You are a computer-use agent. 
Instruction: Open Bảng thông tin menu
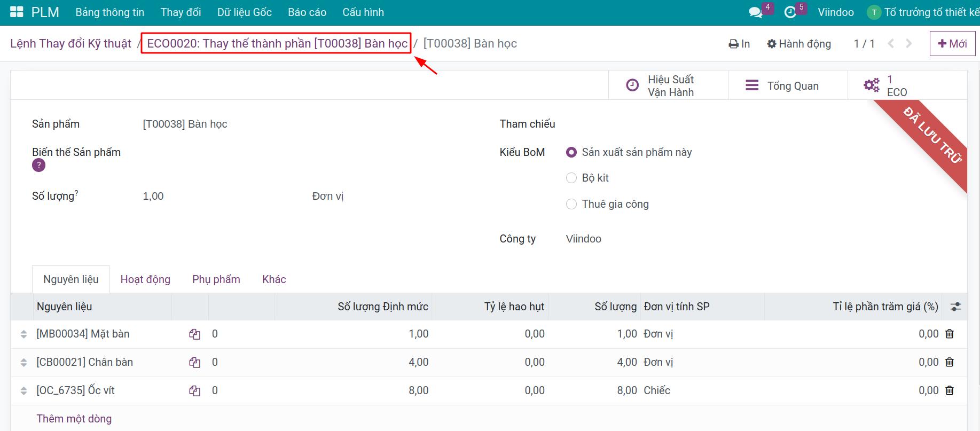click(x=110, y=12)
